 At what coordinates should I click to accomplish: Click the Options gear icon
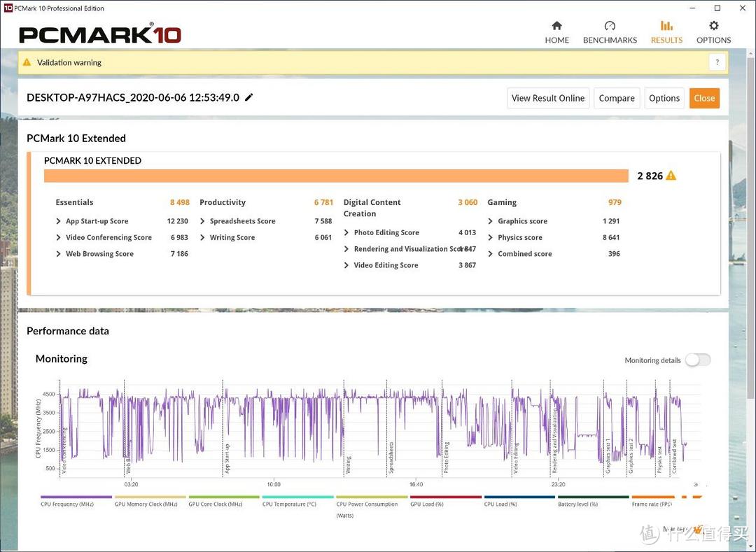[x=713, y=25]
